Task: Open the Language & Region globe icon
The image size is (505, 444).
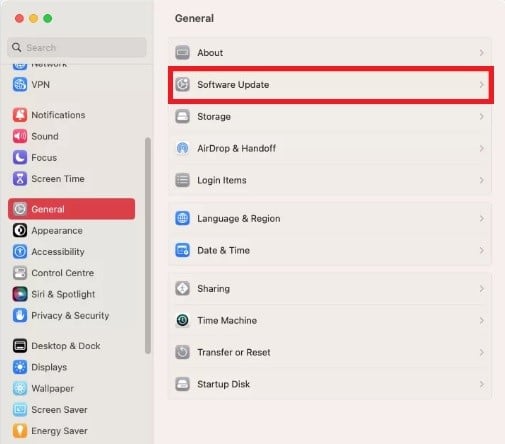Action: 182,218
